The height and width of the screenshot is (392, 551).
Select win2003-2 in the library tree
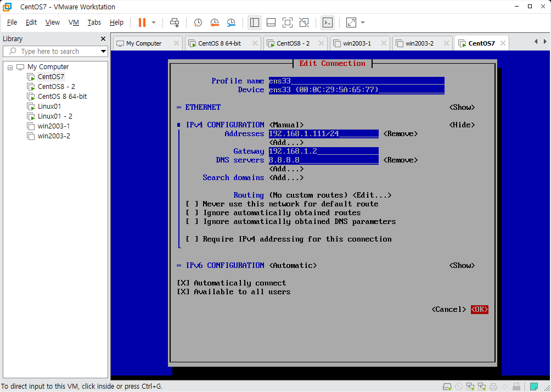click(54, 136)
